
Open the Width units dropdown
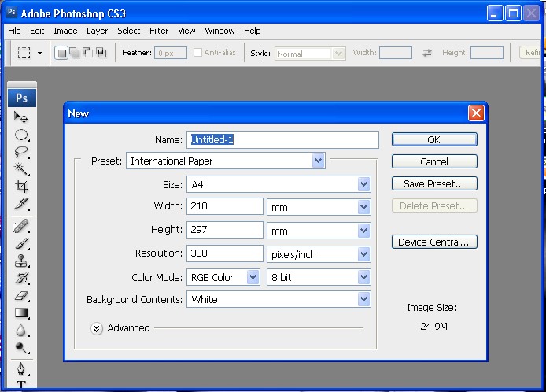point(319,207)
